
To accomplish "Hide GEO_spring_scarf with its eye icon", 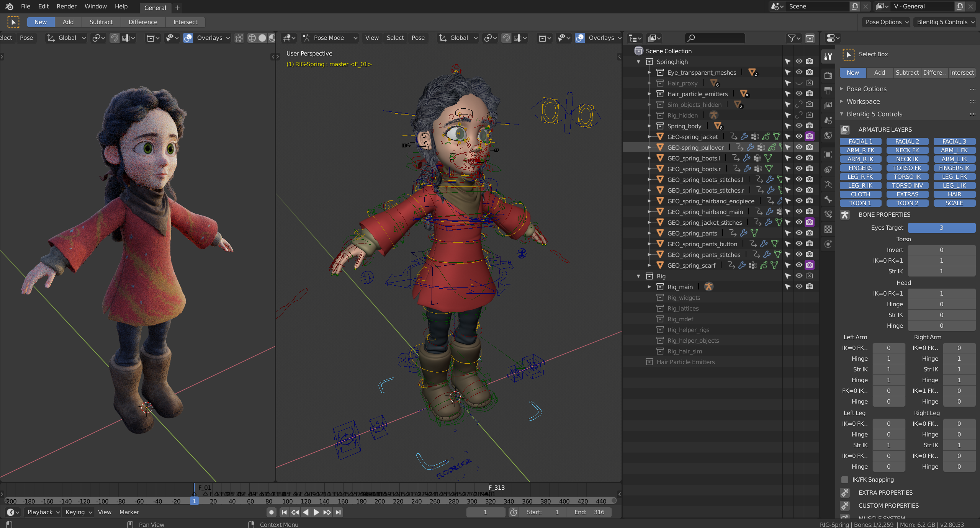I will (798, 265).
